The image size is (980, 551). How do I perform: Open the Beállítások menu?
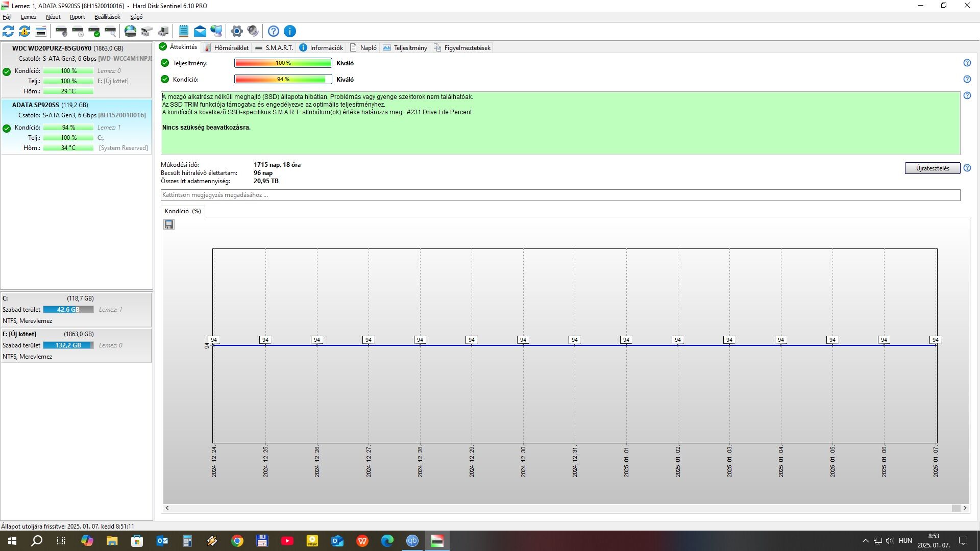coord(107,17)
